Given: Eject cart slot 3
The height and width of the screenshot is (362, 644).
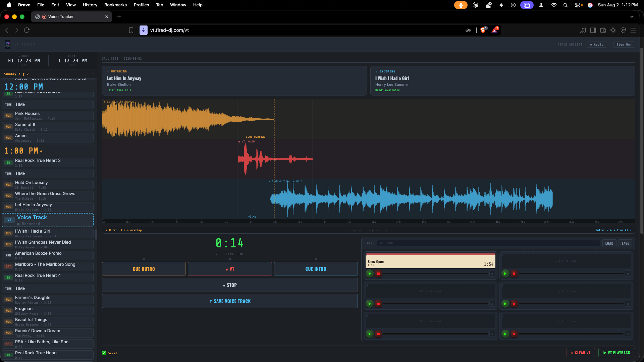Looking at the screenshot, I should pyautogui.click(x=492, y=304).
